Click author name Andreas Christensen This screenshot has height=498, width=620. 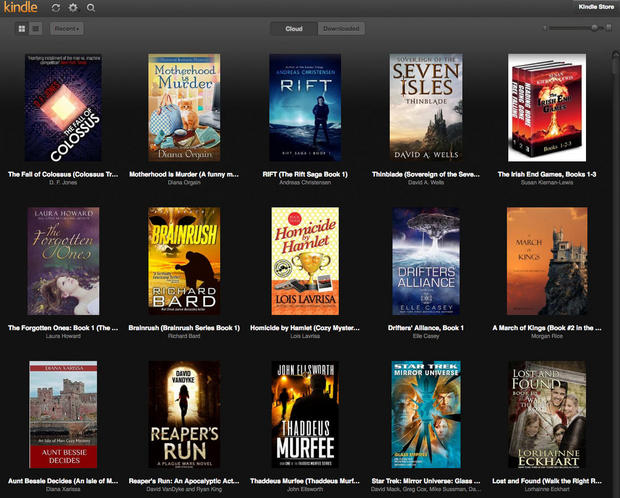point(305,182)
